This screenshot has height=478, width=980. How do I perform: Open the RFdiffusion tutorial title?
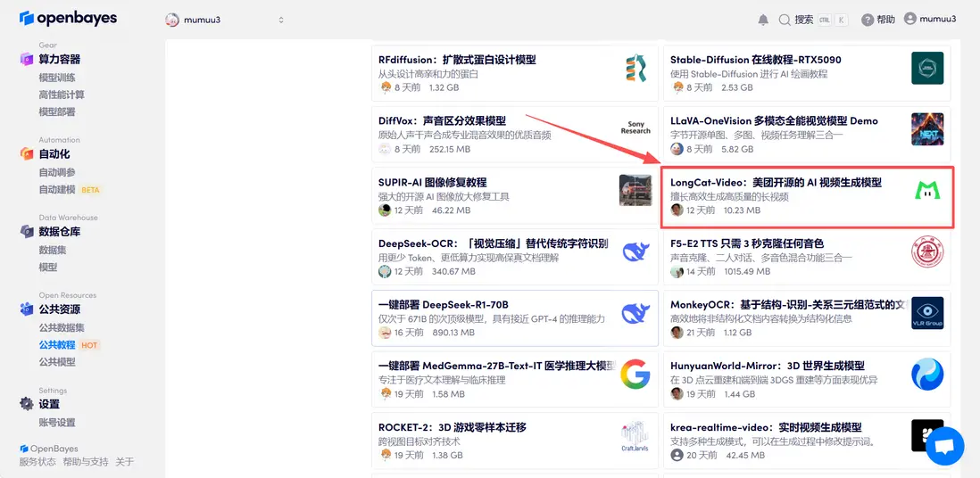[x=457, y=60]
